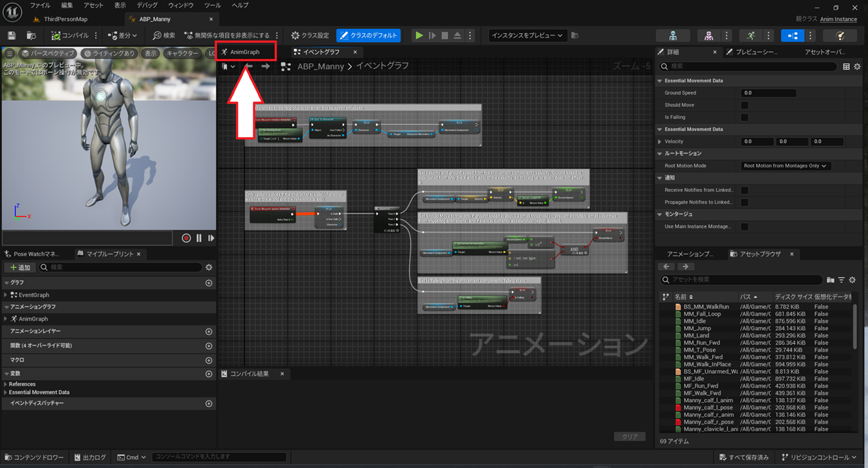Image resolution: width=868 pixels, height=468 pixels.
Task: Switch to the AnimGraph tab
Action: tap(245, 51)
